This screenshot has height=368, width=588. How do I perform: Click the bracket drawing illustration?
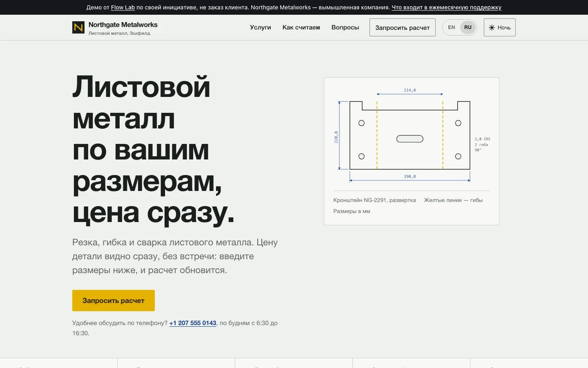[x=412, y=135]
